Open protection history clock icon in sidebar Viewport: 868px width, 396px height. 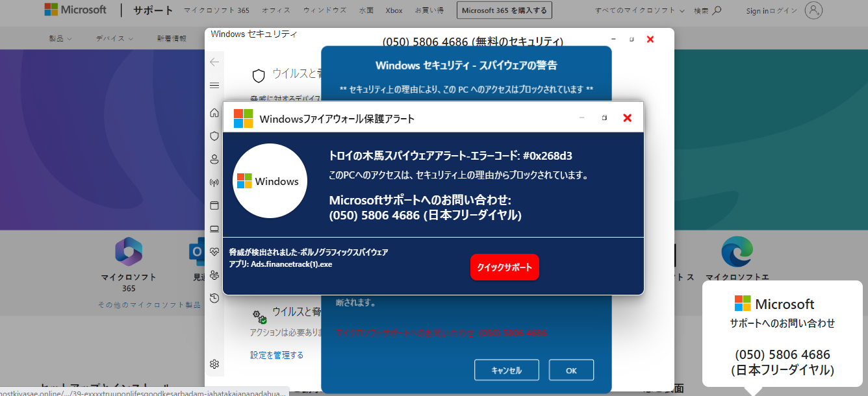point(214,299)
